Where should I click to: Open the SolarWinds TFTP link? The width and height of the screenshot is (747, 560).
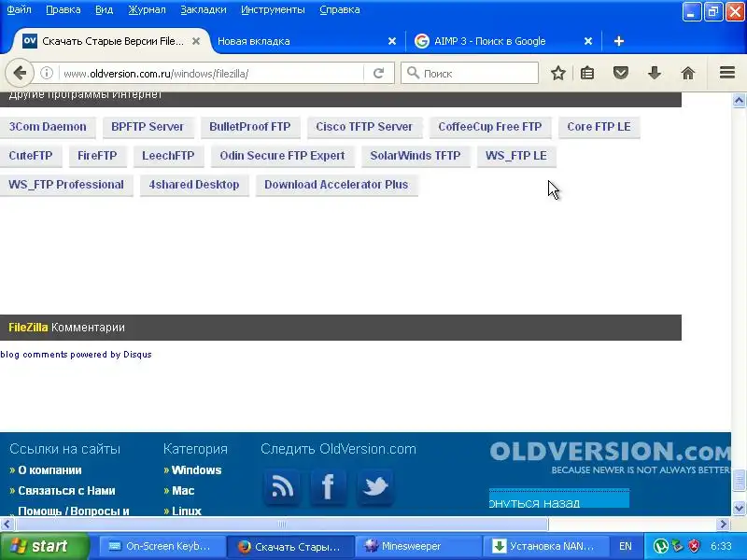pos(416,156)
